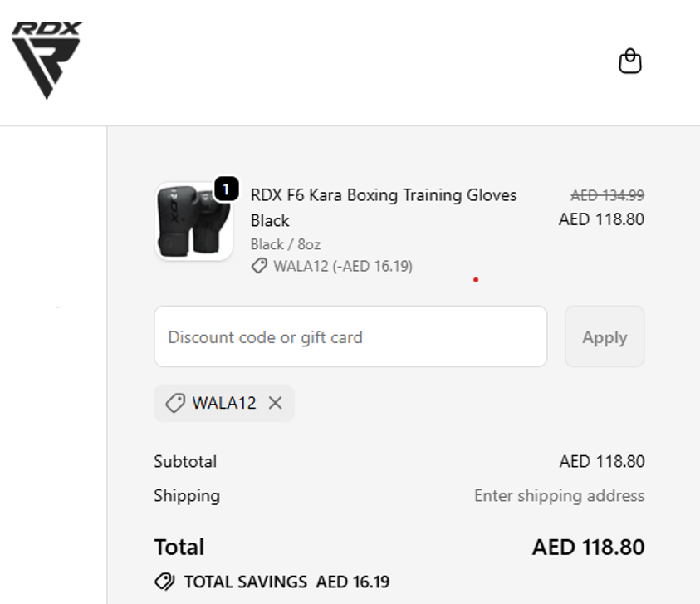Click the Shipping label
The image size is (700, 604).
point(187,495)
